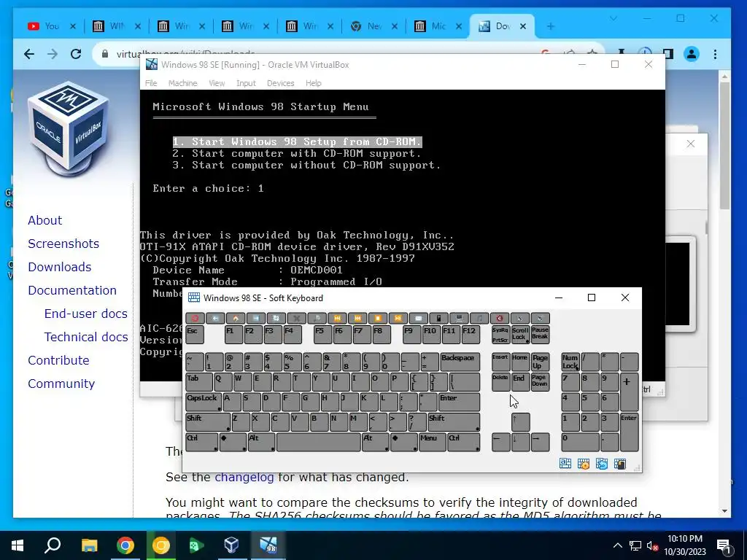Click the media stop key with orange square
Viewport: 747px width, 560px height.
378,318
